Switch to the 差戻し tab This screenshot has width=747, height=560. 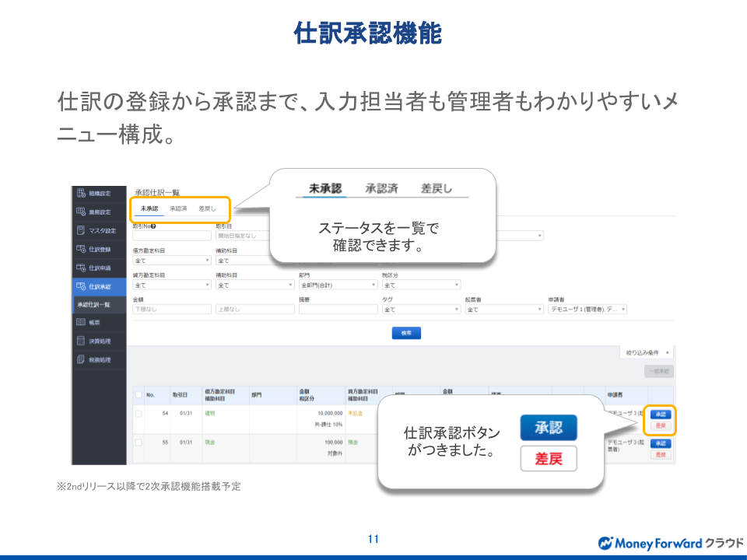[x=207, y=209]
